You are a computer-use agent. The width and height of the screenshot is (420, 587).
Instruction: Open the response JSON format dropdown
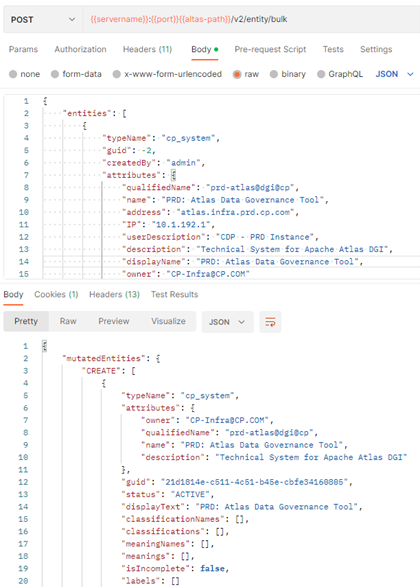227,322
